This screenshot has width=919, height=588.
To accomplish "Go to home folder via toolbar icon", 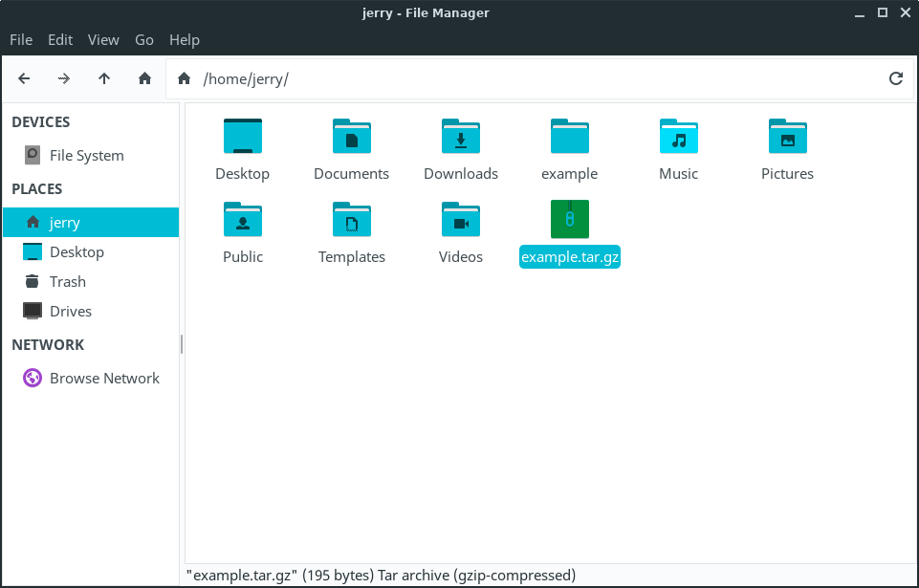I will click(x=144, y=78).
